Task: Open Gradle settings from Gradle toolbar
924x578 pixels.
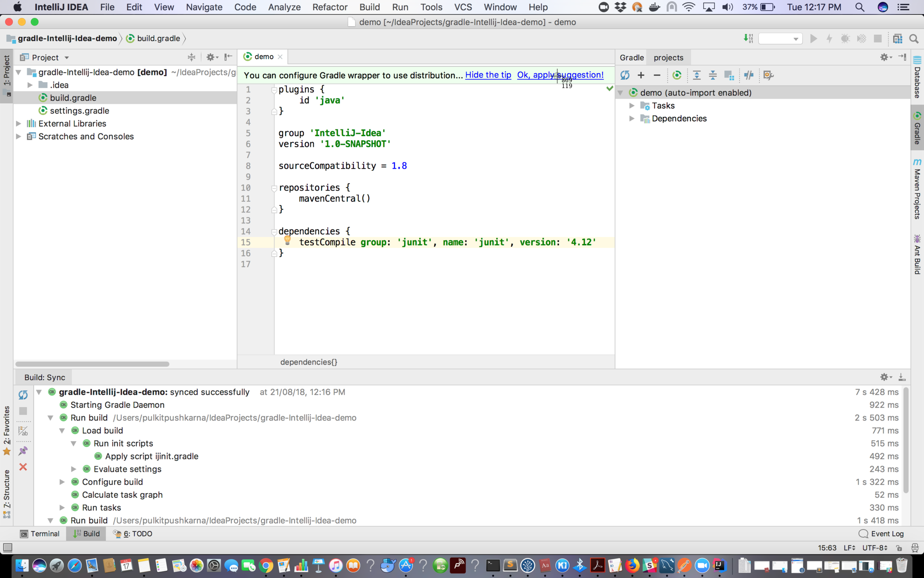Action: pyautogui.click(x=768, y=75)
